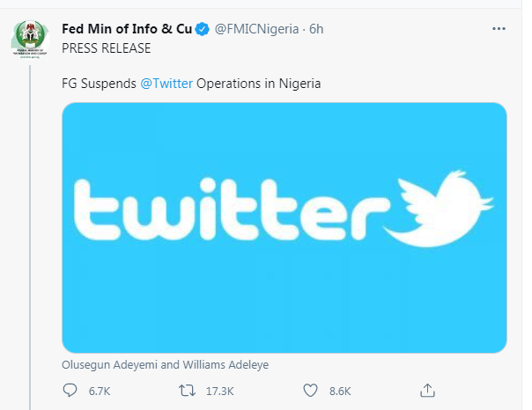The image size is (532, 410).
Task: Like the tweet with the heart icon
Action: pyautogui.click(x=310, y=391)
